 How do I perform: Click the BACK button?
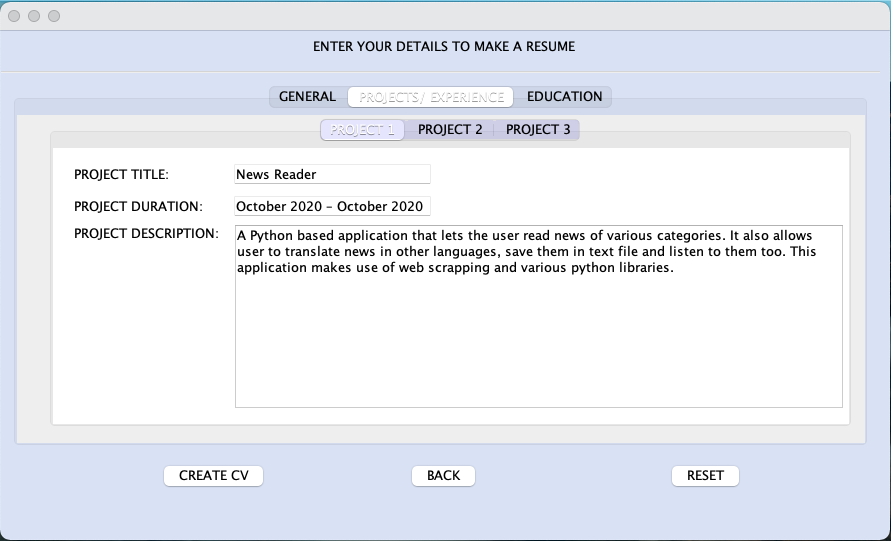click(443, 476)
